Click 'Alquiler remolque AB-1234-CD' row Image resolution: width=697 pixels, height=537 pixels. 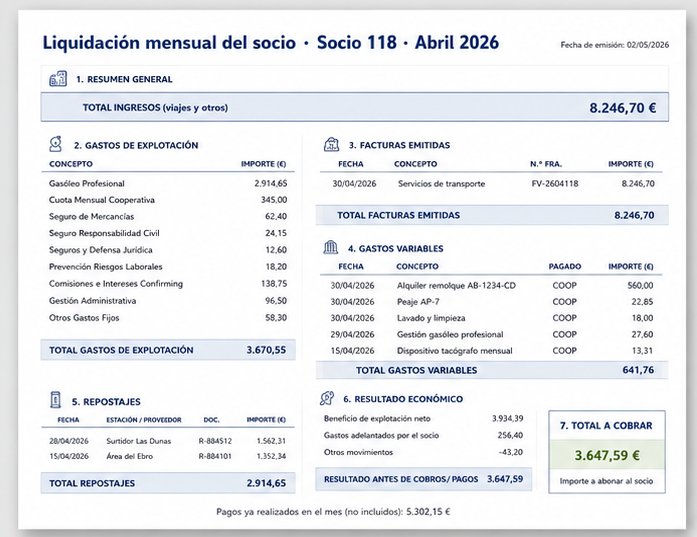(491, 285)
